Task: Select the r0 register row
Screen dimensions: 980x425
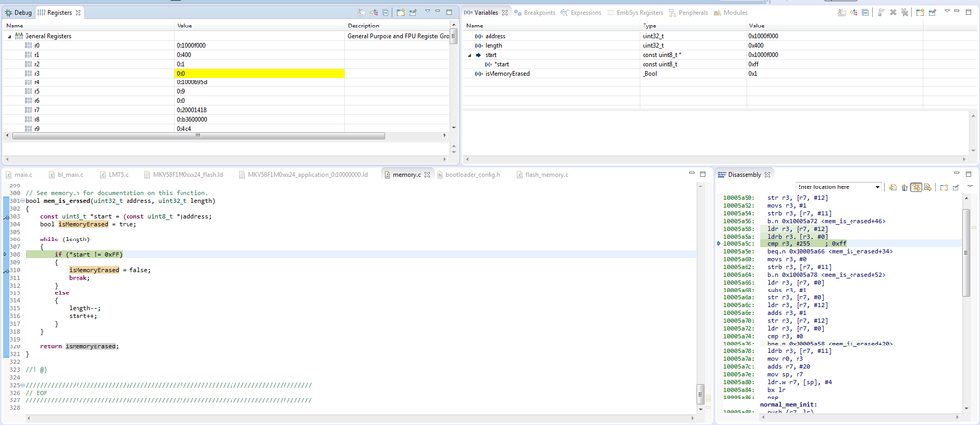Action: (227, 45)
